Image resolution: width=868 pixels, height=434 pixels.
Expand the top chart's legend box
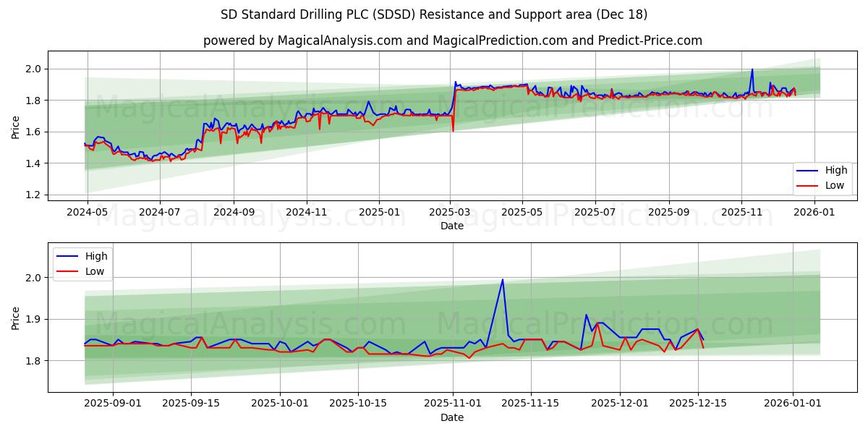821,179
